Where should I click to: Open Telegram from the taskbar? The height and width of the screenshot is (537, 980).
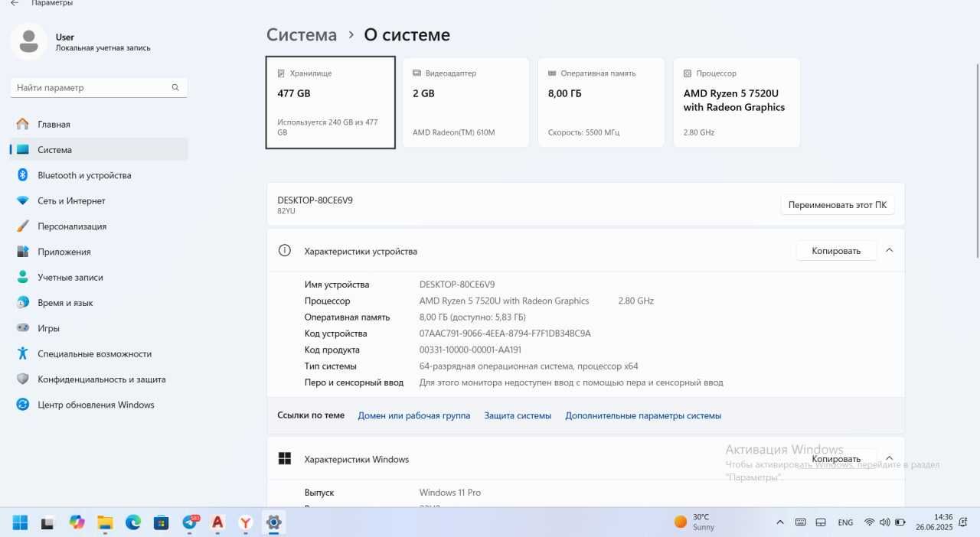(190, 522)
